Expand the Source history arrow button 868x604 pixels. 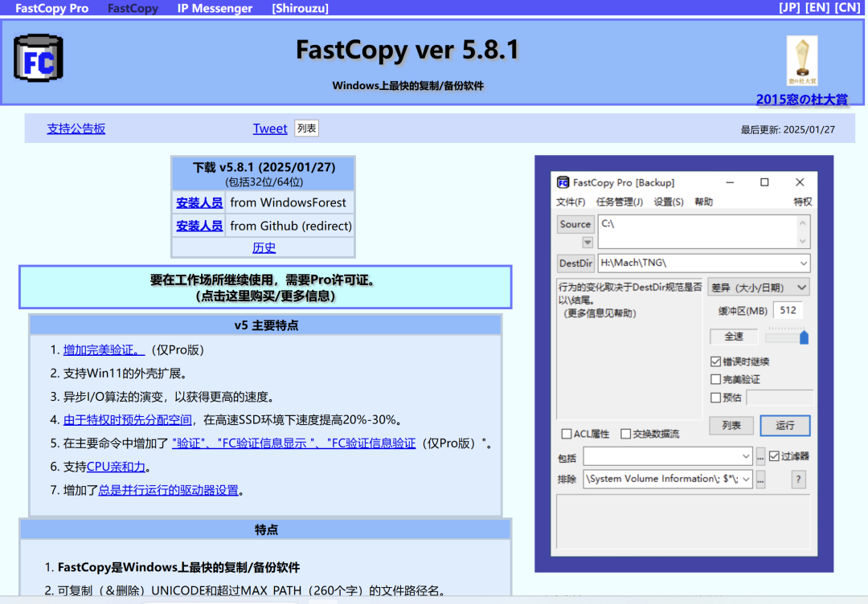588,243
